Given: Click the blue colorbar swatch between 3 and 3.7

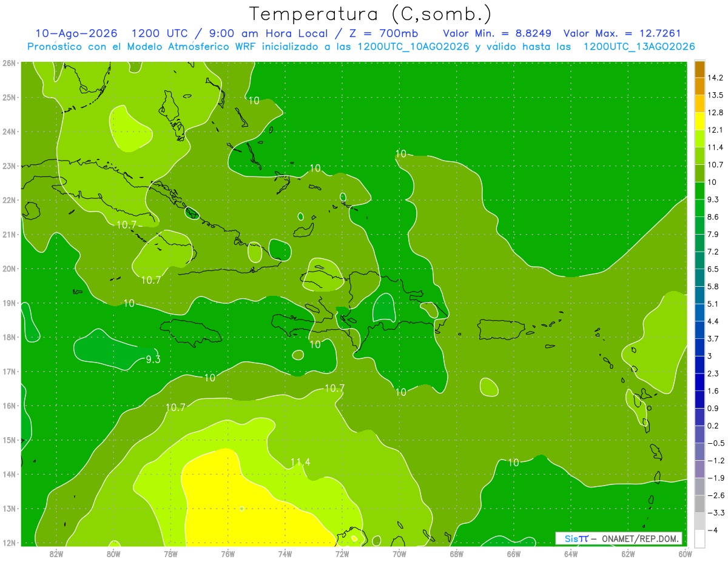Looking at the screenshot, I should (699, 347).
